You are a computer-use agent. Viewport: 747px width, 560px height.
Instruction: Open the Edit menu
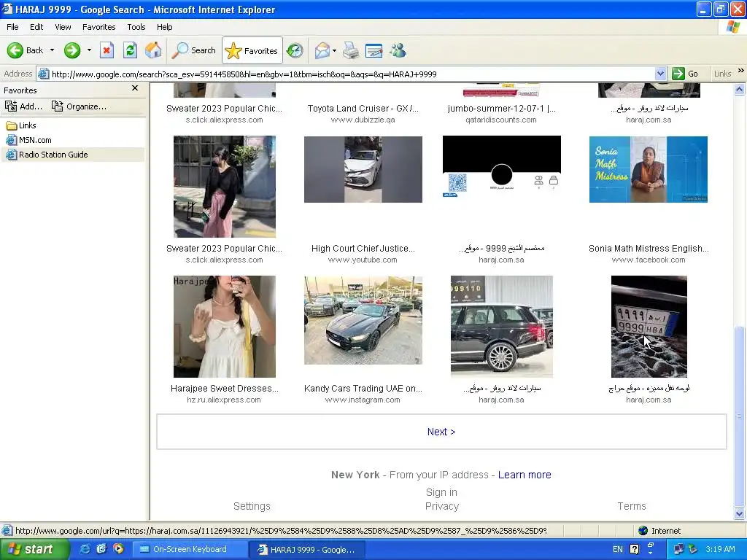pos(36,27)
